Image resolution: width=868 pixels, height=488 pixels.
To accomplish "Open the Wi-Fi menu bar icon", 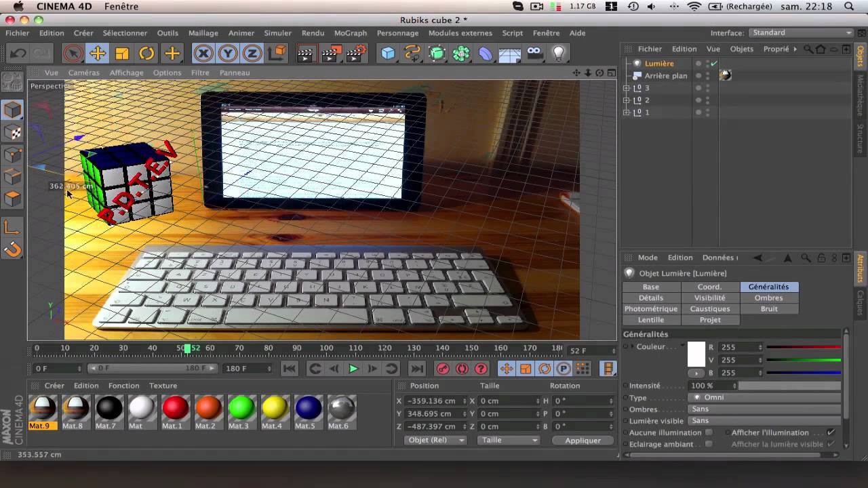I will (x=694, y=6).
